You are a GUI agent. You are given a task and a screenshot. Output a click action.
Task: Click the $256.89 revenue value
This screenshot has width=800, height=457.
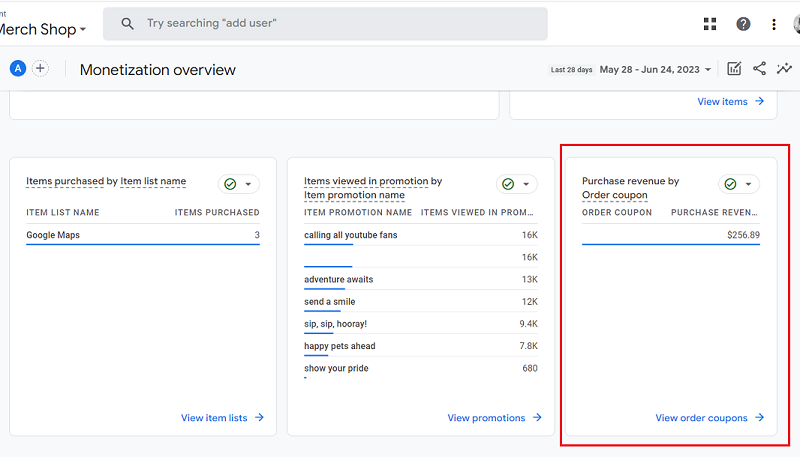(x=743, y=235)
